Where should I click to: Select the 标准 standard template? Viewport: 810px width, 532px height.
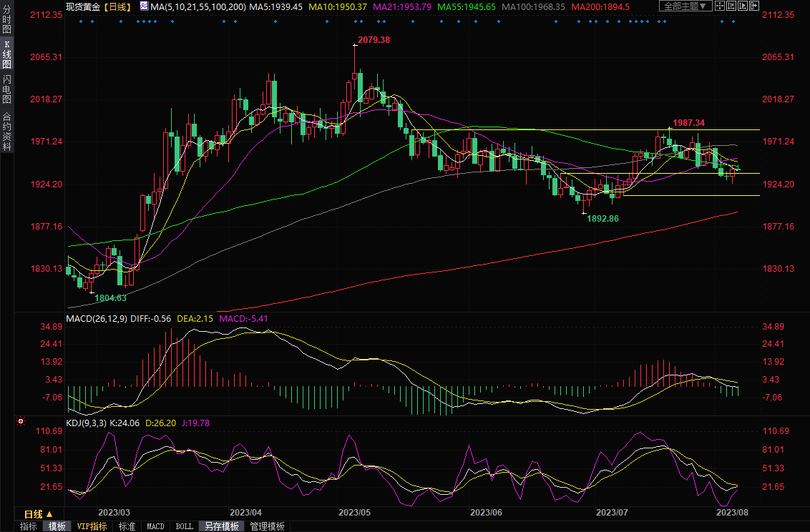[127, 526]
